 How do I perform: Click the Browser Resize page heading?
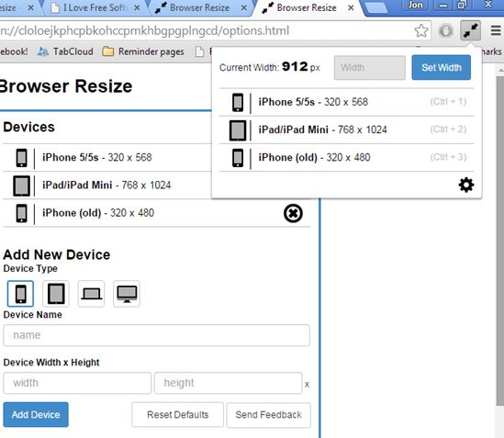click(x=65, y=86)
